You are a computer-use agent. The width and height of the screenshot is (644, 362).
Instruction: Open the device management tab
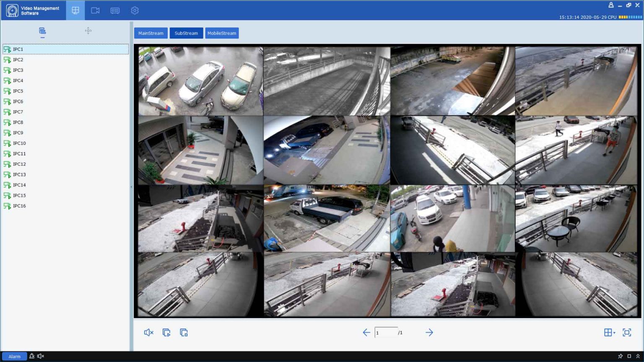coord(115,10)
